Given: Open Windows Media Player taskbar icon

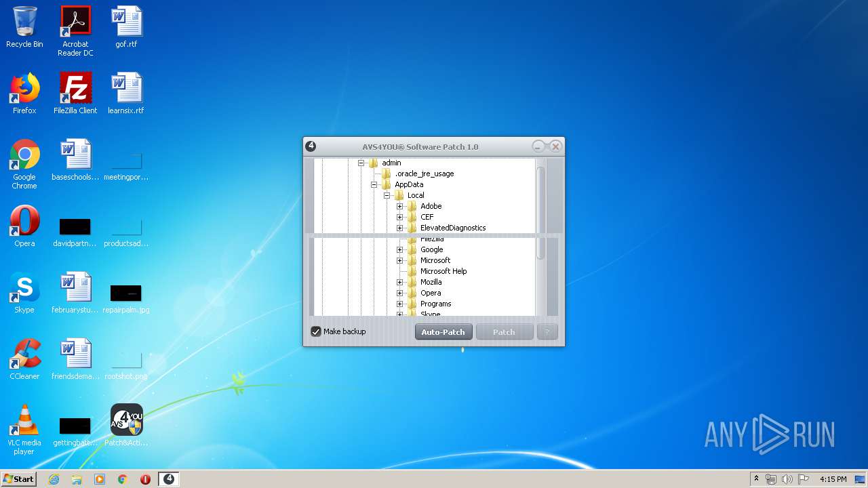Looking at the screenshot, I should click(100, 479).
